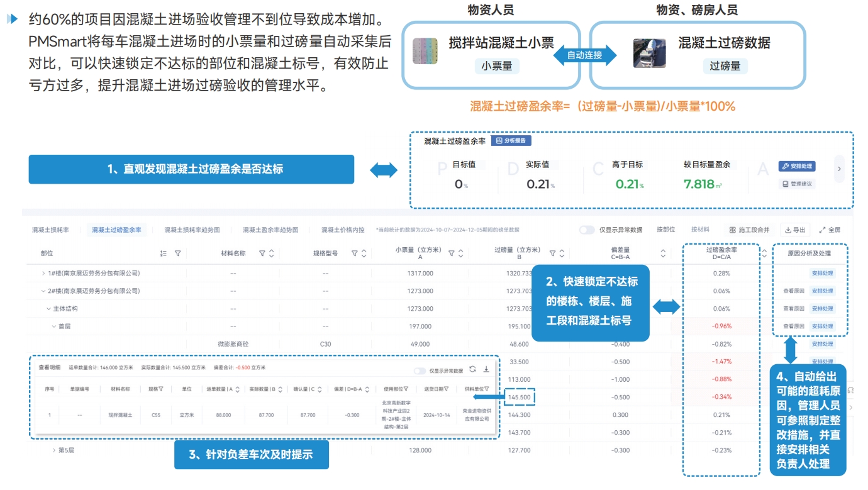Switch to 混凝土盈余率趋势图 tab

tap(270, 230)
